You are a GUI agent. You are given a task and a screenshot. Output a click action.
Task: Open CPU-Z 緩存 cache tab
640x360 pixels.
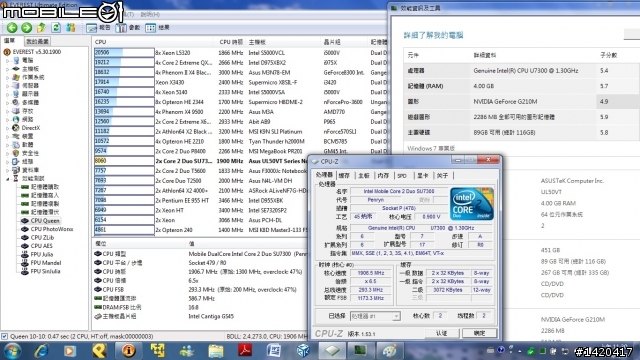click(344, 176)
